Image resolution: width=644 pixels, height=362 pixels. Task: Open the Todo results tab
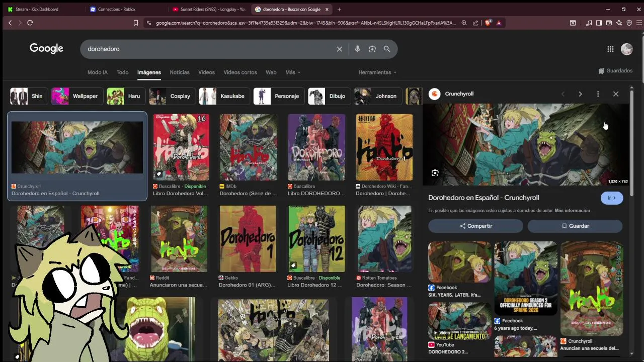tap(122, 72)
